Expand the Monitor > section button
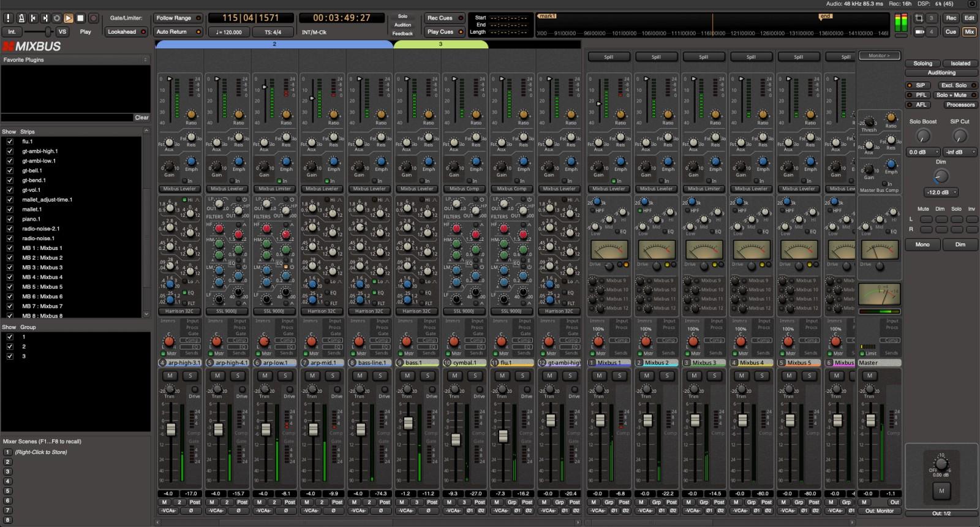The width and height of the screenshot is (980, 527). pyautogui.click(x=878, y=56)
